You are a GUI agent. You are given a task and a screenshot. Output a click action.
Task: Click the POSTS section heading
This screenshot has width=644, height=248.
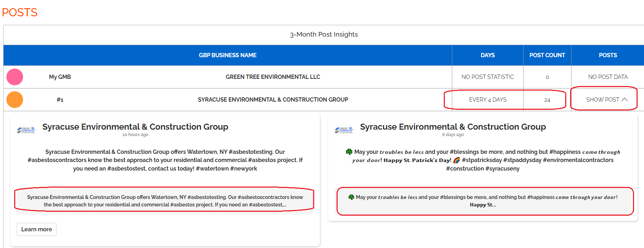click(x=20, y=12)
